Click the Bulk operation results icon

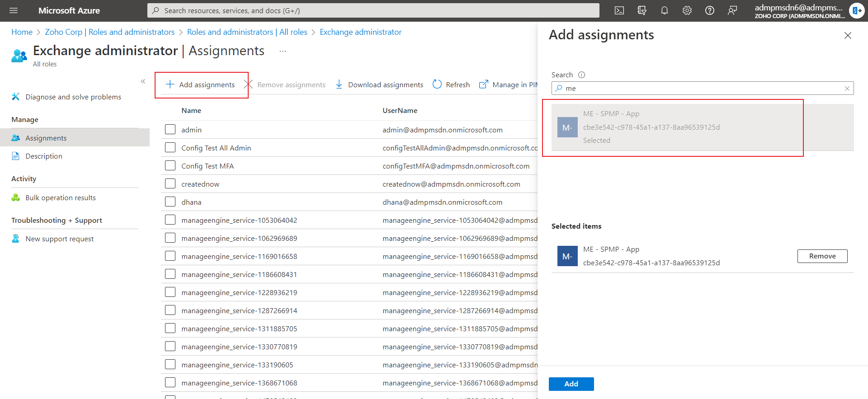click(16, 197)
